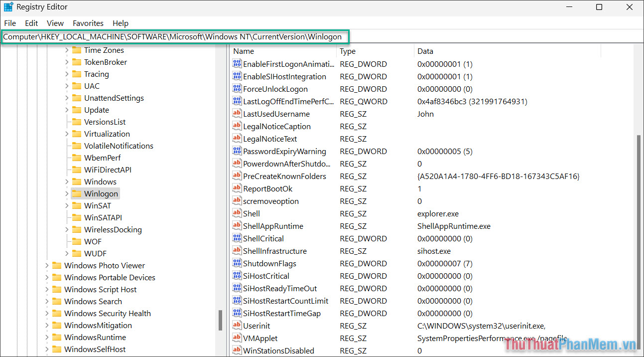Viewport: 644px width, 357px height.
Task: Click the folder icon of Windows Photo Viewer
Action: (57, 265)
